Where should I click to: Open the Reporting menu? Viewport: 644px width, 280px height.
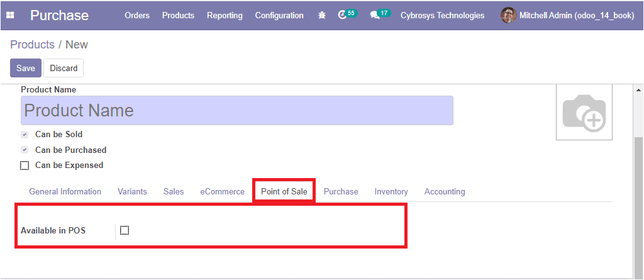(225, 15)
